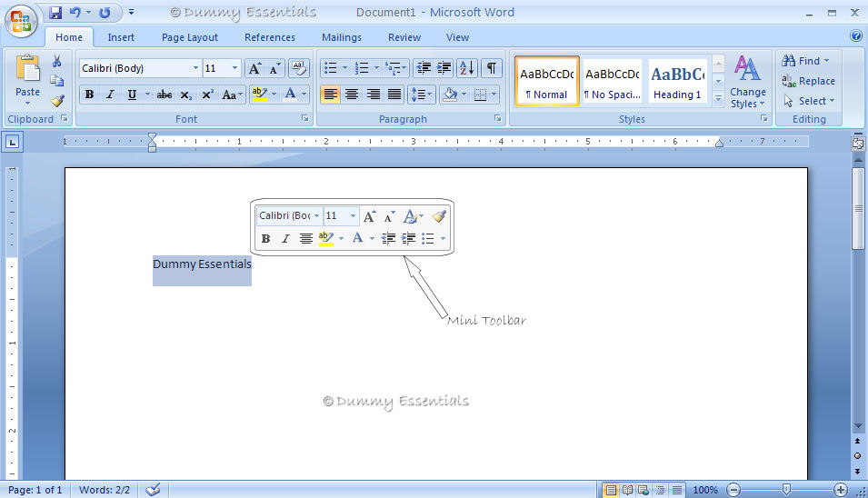Image resolution: width=868 pixels, height=498 pixels.
Task: Click the proofing check icon in status bar
Action: 153,490
